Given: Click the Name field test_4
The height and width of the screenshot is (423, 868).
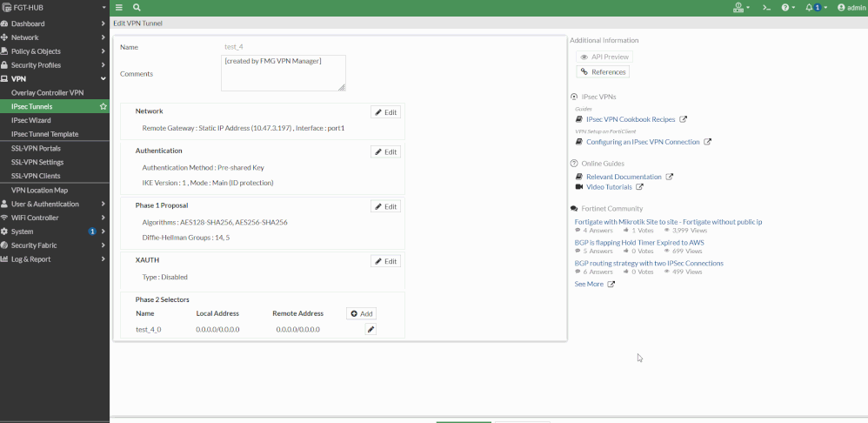Looking at the screenshot, I should click(x=234, y=47).
